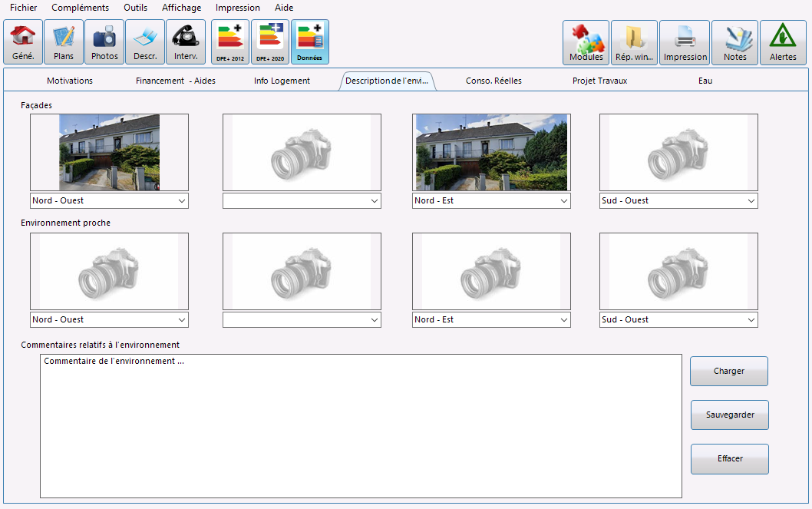Expand empty dropdown under Environnement proche
This screenshot has height=509, width=812.
tap(302, 319)
